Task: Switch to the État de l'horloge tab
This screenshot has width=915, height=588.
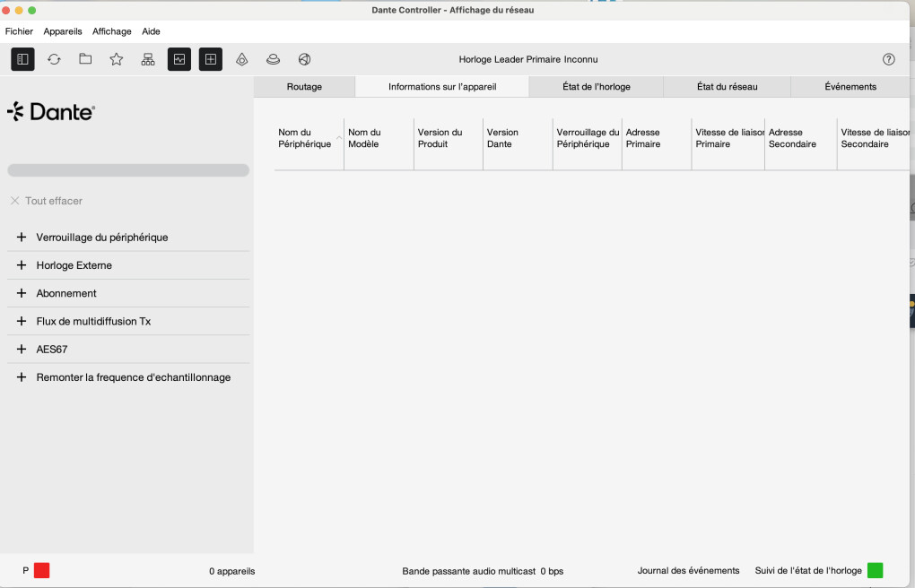Action: pyautogui.click(x=597, y=87)
